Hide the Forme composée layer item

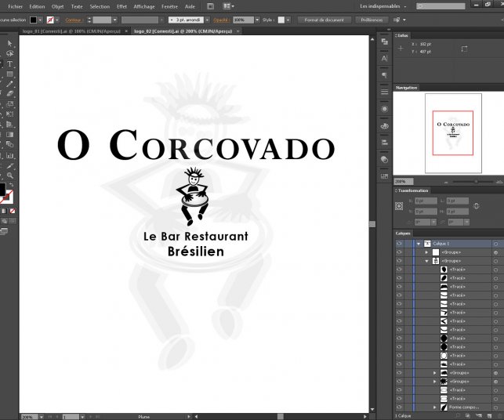[399, 407]
